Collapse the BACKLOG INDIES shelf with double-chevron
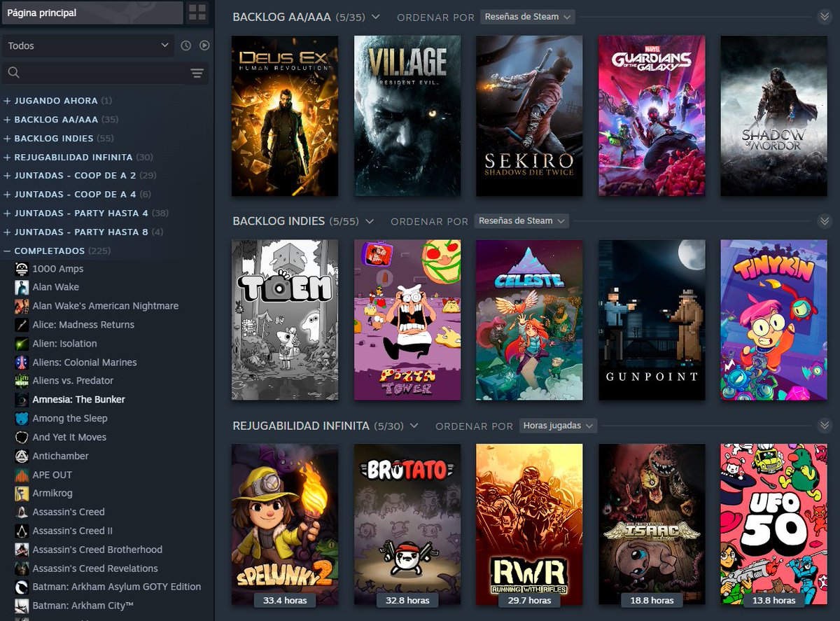This screenshot has height=621, width=840. (x=824, y=221)
